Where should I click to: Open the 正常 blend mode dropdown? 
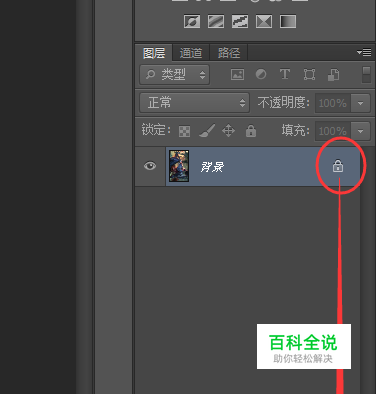[195, 102]
